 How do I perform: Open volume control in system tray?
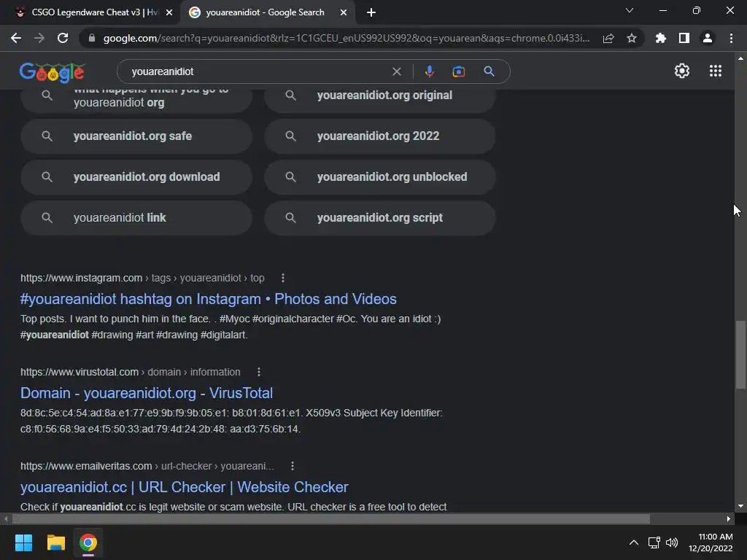tap(672, 542)
